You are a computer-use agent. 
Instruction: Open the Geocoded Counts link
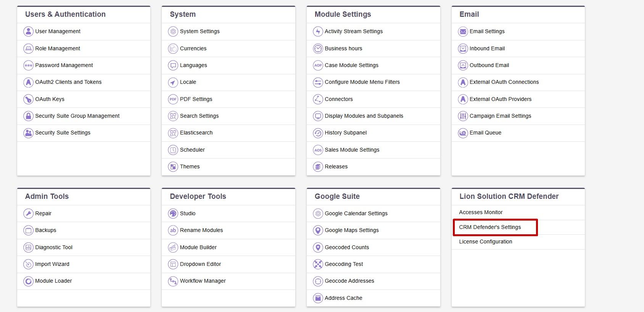[x=347, y=247]
